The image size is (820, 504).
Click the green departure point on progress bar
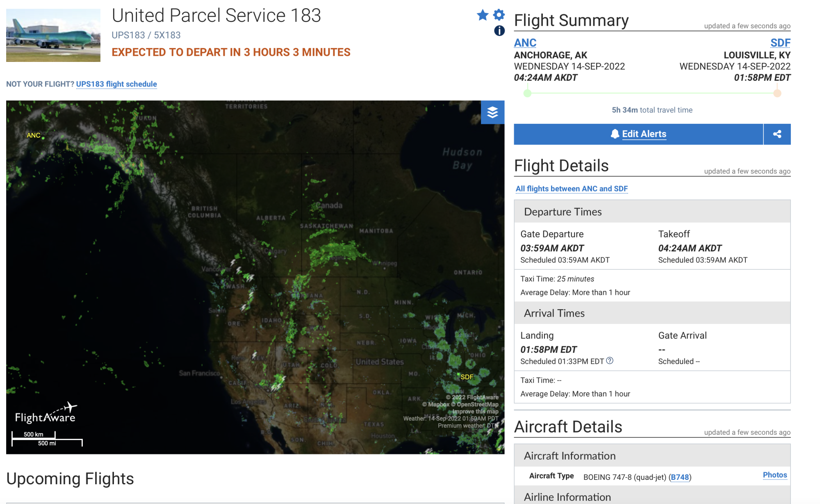[x=528, y=94]
